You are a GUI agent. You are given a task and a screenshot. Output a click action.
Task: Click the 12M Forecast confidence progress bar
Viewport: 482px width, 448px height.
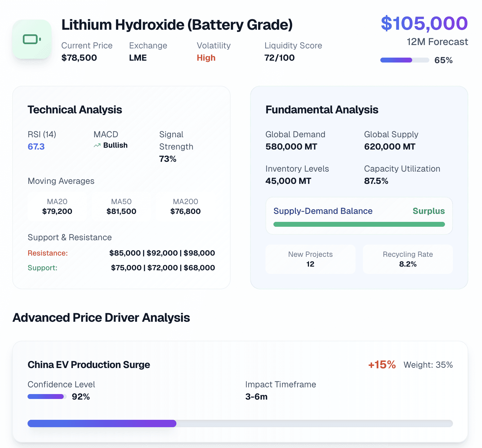click(404, 60)
